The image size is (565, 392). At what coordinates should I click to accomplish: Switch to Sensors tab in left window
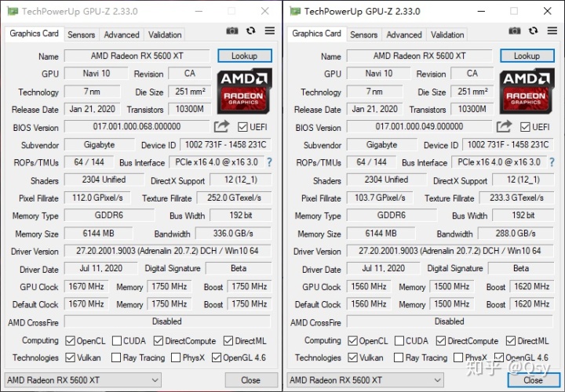(82, 34)
